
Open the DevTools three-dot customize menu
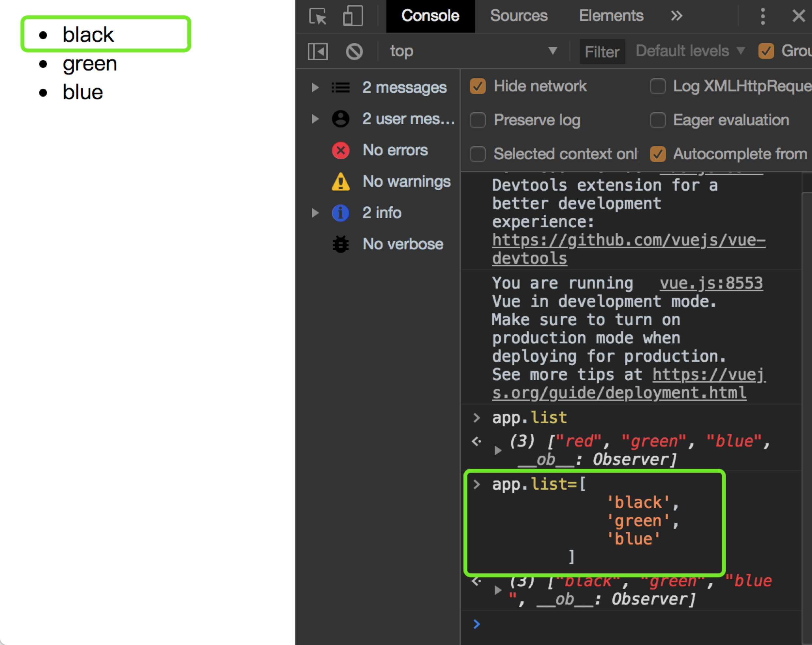[763, 16]
